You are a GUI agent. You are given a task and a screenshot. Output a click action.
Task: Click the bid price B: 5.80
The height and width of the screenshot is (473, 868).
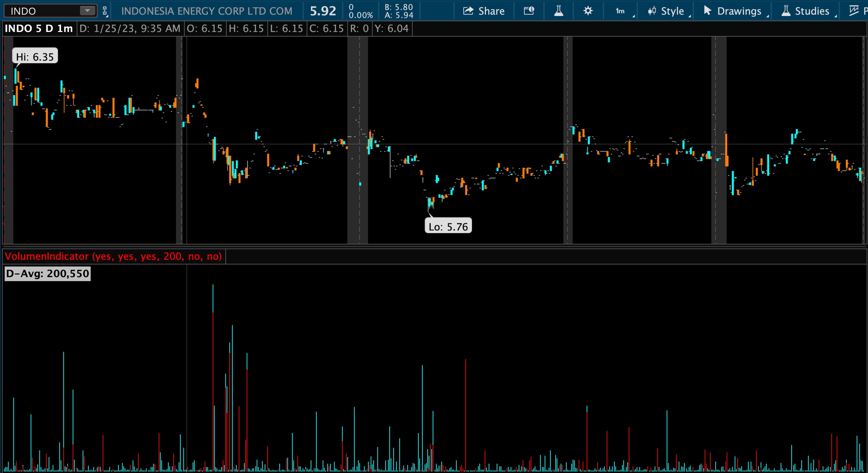click(399, 7)
